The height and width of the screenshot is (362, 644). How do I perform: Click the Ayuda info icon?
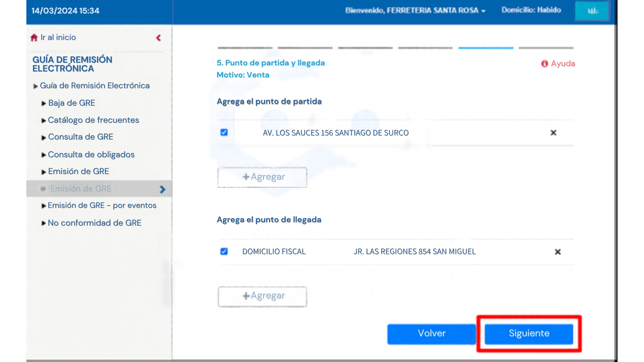(544, 64)
